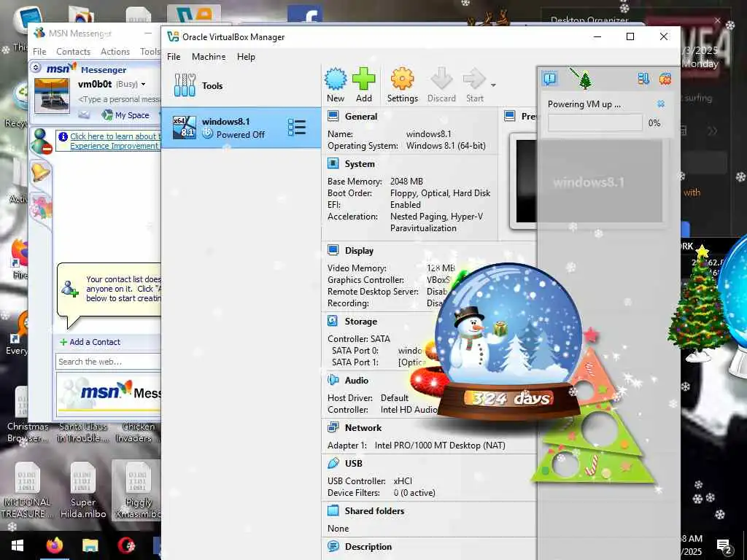
Task: Open the windows8.1 machine tools menu icon
Action: click(x=296, y=127)
